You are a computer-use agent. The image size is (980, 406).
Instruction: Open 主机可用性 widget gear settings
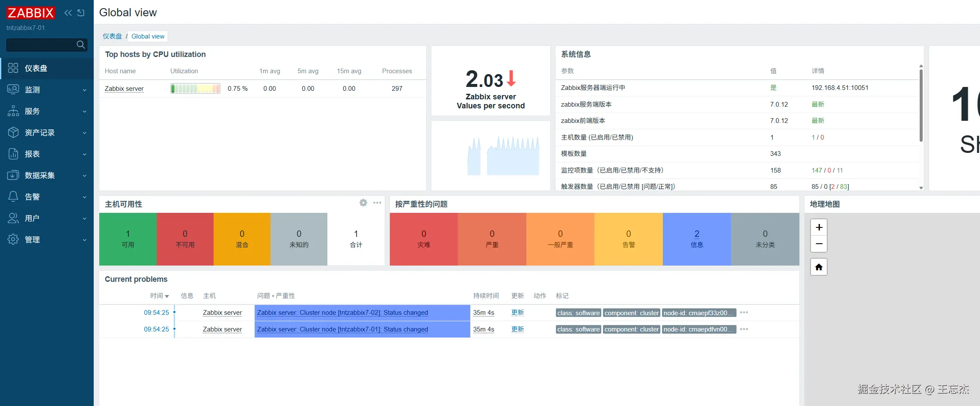(363, 203)
